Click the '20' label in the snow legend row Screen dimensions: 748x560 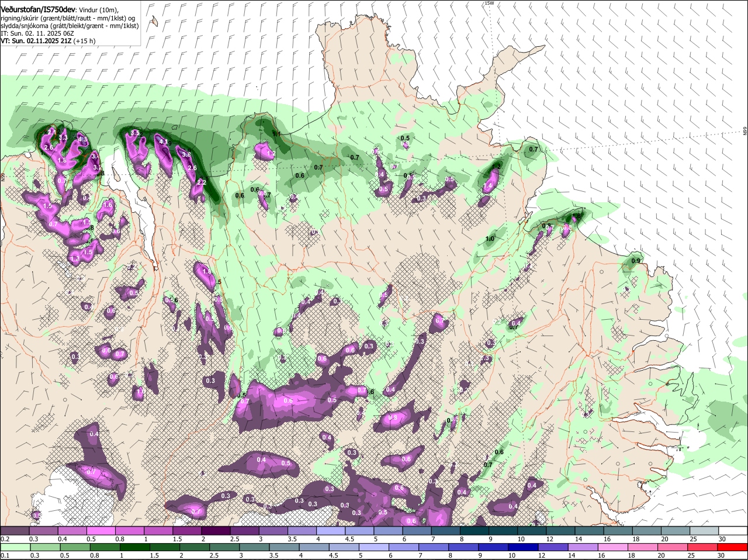coord(665,538)
